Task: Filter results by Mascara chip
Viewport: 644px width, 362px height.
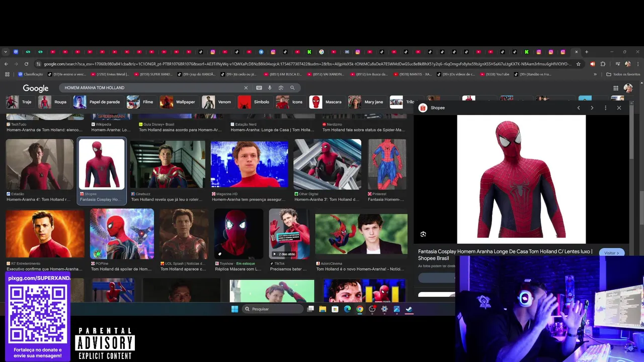Action: [326, 102]
